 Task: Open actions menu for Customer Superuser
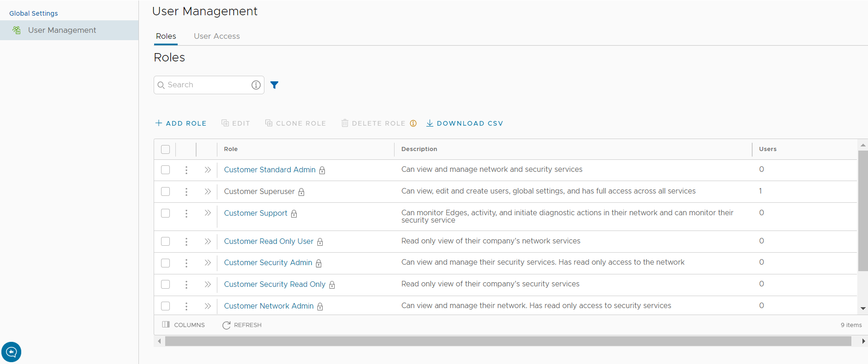coord(186,192)
